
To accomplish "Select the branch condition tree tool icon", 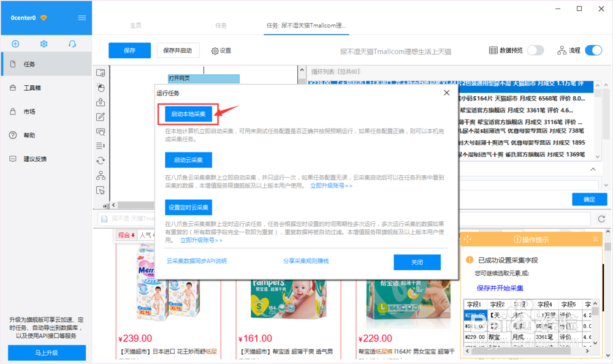I will [x=101, y=175].
